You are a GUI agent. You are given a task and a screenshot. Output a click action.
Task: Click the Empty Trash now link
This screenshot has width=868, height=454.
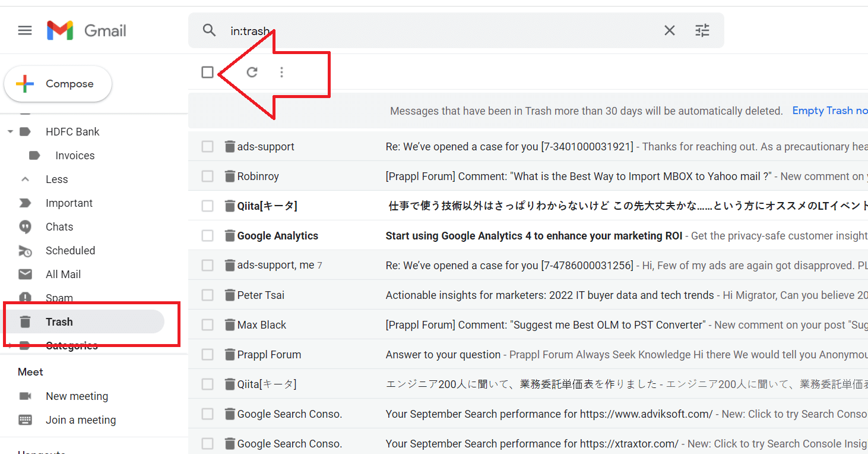pyautogui.click(x=830, y=111)
